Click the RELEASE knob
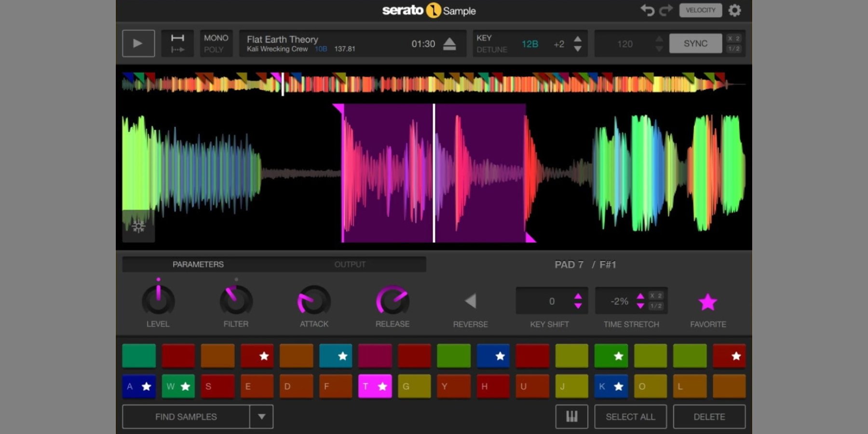 [393, 301]
